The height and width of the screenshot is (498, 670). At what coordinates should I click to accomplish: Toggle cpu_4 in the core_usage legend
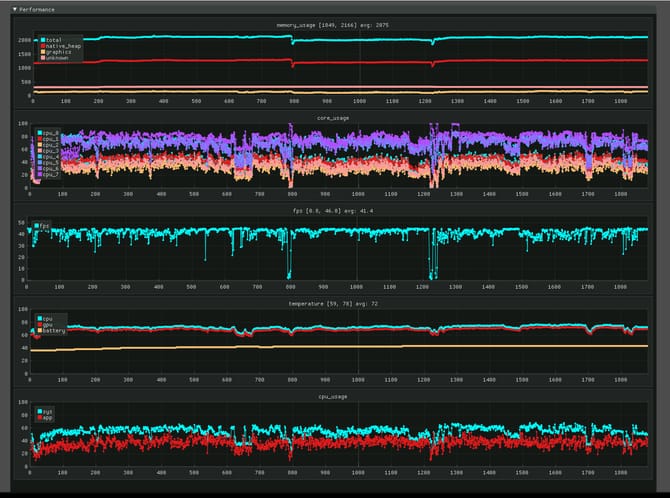(48, 157)
